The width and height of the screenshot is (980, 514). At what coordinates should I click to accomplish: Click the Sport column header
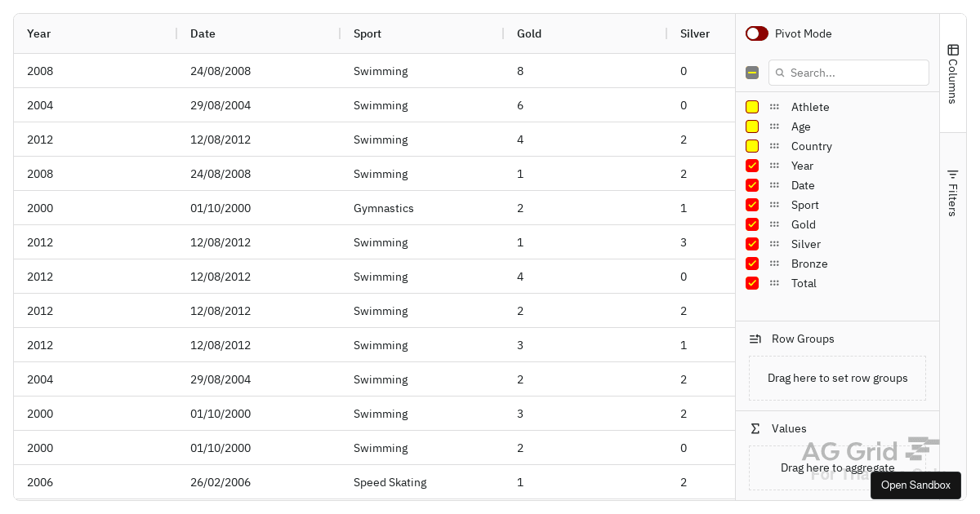point(367,33)
